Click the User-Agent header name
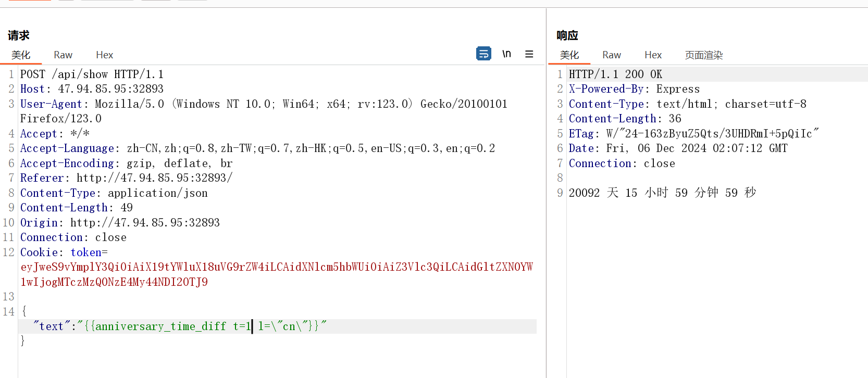 (51, 104)
